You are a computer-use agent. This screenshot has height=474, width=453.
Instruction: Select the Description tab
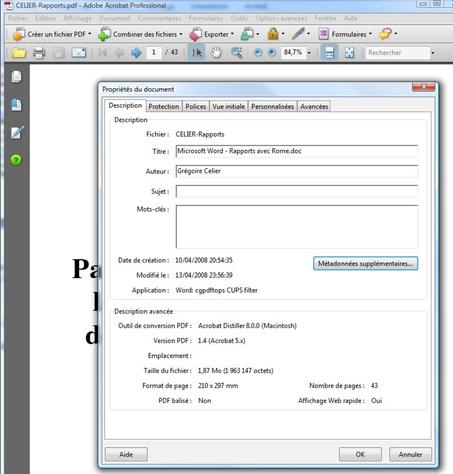pyautogui.click(x=125, y=105)
